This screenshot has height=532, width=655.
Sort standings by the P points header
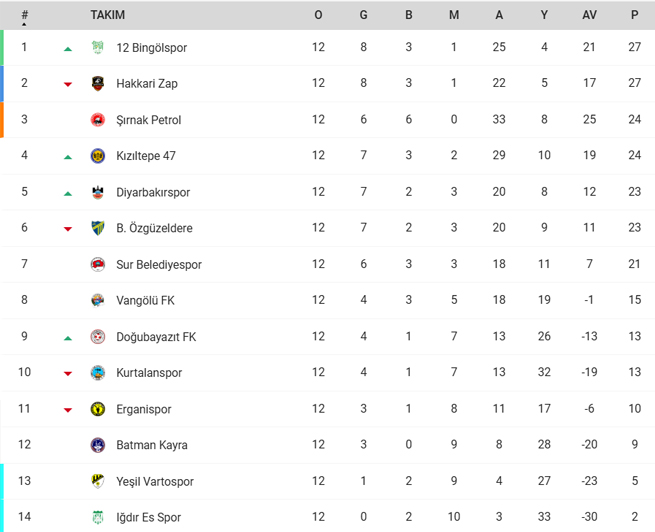[635, 15]
